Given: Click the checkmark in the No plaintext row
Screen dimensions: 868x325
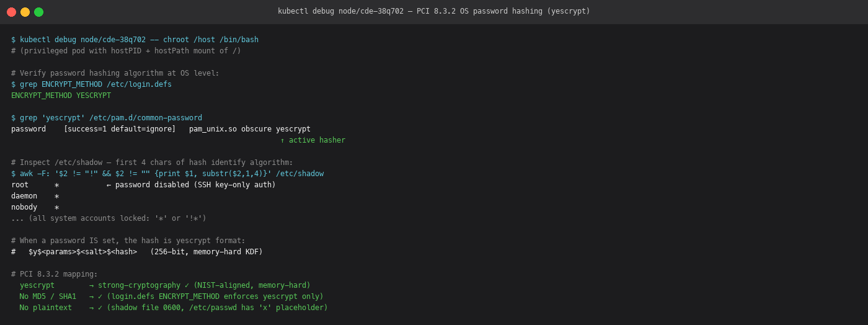Looking at the screenshot, I should point(100,308).
